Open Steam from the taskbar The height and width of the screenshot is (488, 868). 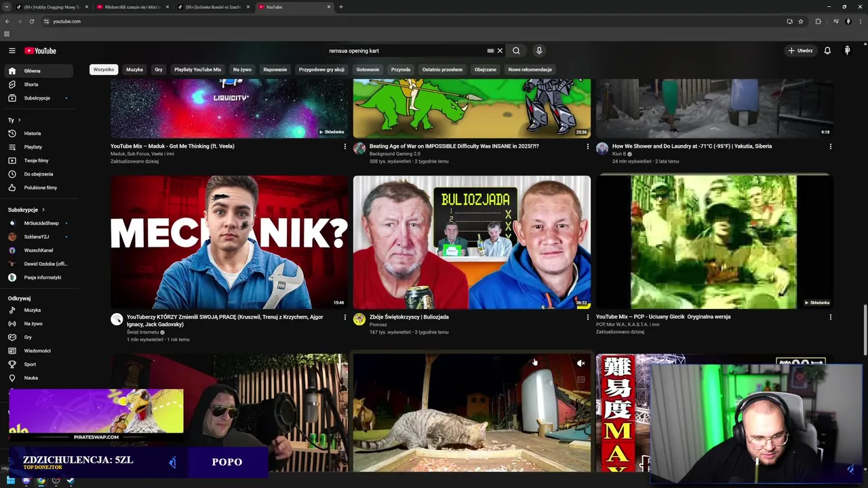pos(71,481)
